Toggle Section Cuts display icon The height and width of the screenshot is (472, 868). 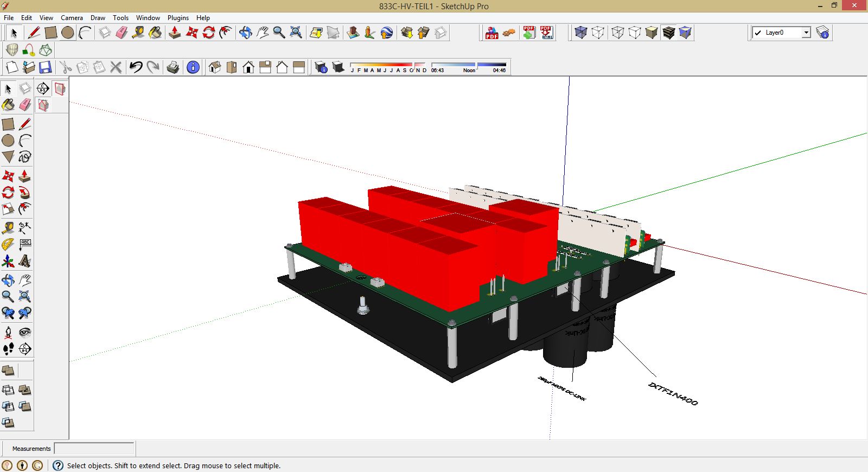pos(43,105)
